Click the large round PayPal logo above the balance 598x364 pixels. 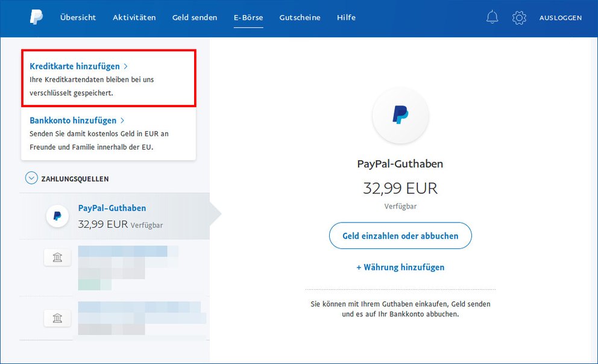click(x=400, y=115)
